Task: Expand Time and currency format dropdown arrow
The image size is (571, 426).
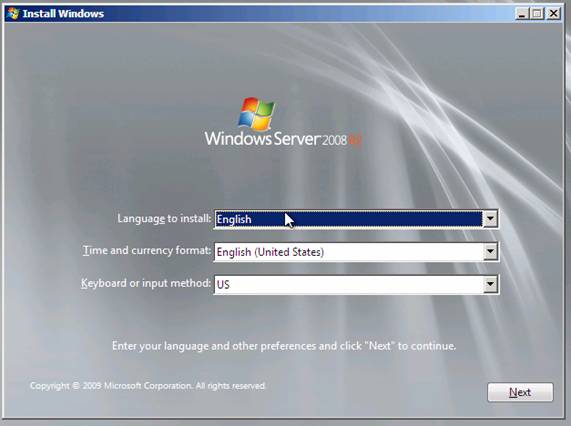Action: pos(490,252)
